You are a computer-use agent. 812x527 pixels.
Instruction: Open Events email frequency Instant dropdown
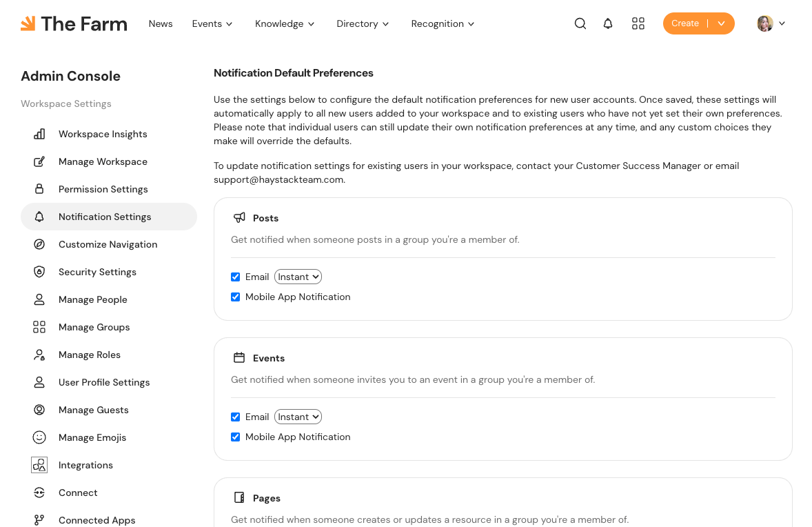(x=298, y=417)
